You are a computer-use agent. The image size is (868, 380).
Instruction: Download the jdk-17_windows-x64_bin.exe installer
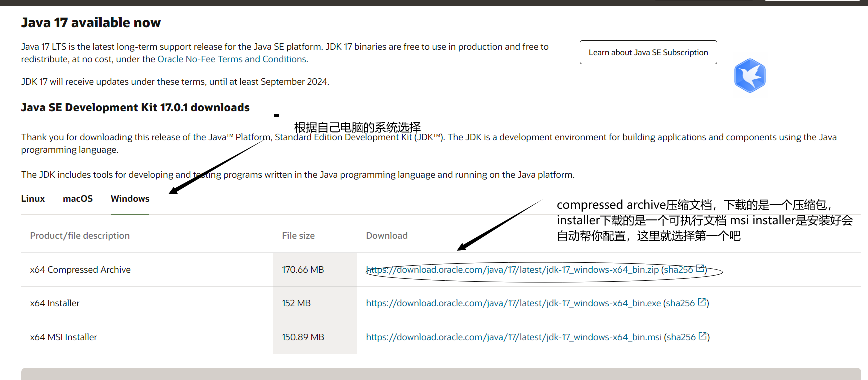coord(513,303)
